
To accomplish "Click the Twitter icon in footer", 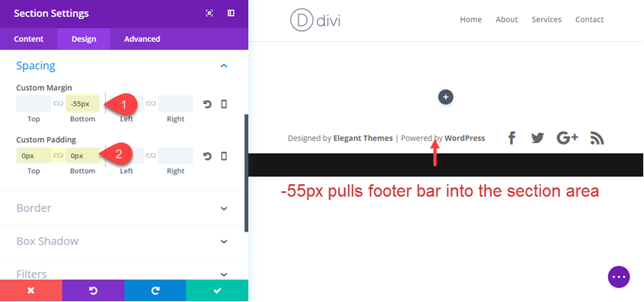I will 537,138.
